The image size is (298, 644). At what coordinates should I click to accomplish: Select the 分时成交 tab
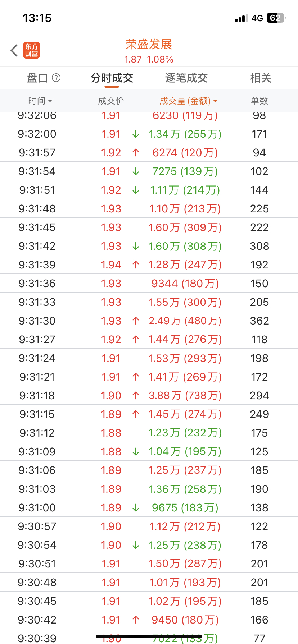(x=112, y=78)
